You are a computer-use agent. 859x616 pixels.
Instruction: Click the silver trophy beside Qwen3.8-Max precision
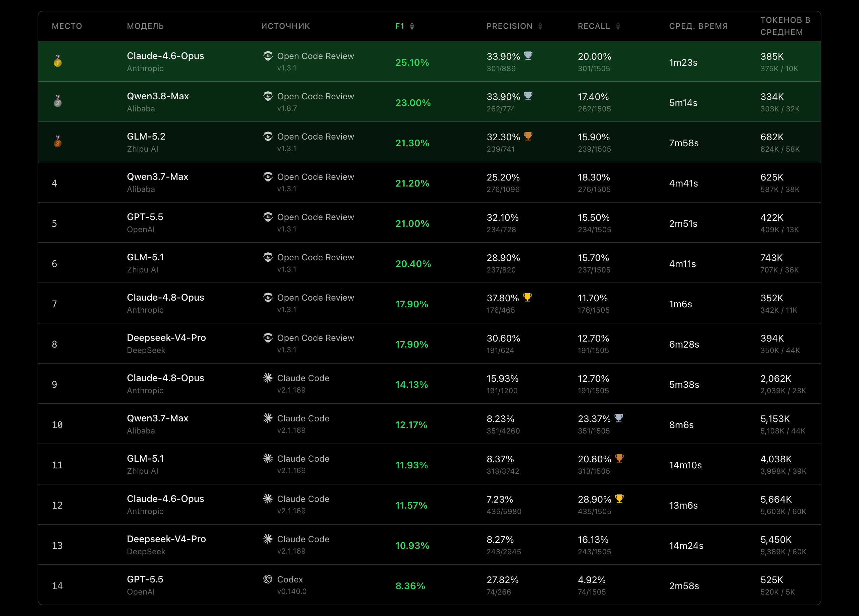(x=528, y=96)
